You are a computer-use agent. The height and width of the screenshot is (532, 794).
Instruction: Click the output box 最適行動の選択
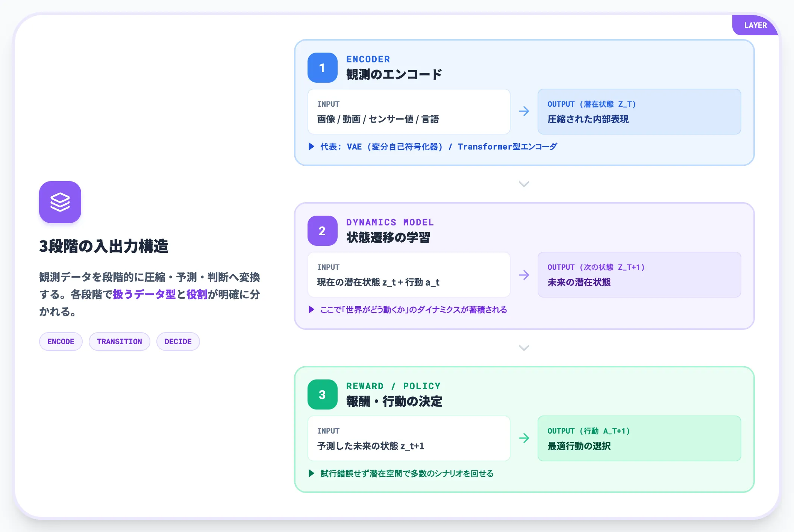tap(639, 438)
